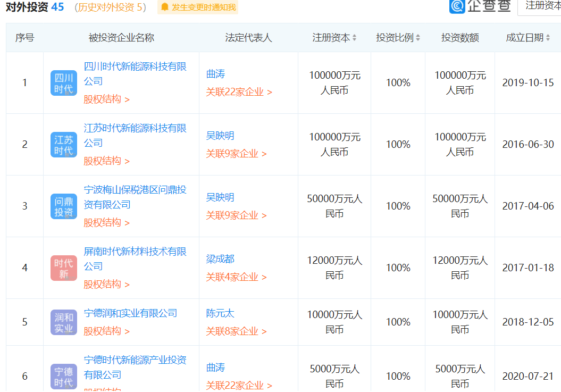This screenshot has width=561, height=392.
Task: Open 吴映明 representative link in row 2
Action: [220, 136]
